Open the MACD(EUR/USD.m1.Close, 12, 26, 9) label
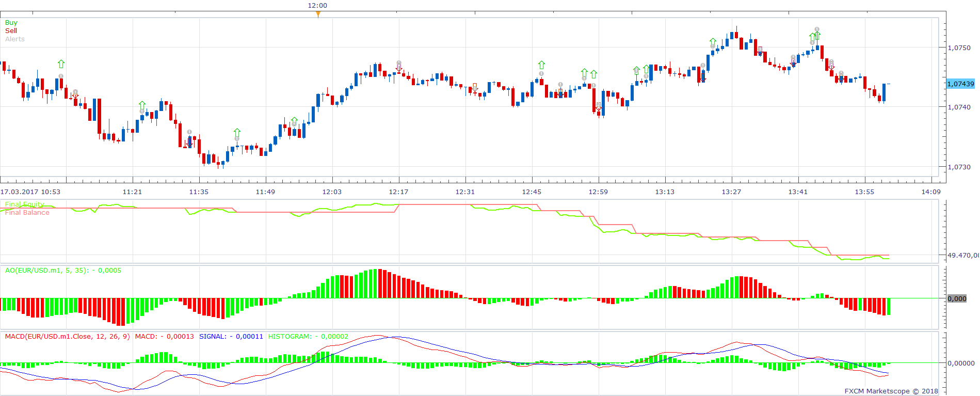980x396 pixels. (x=68, y=337)
